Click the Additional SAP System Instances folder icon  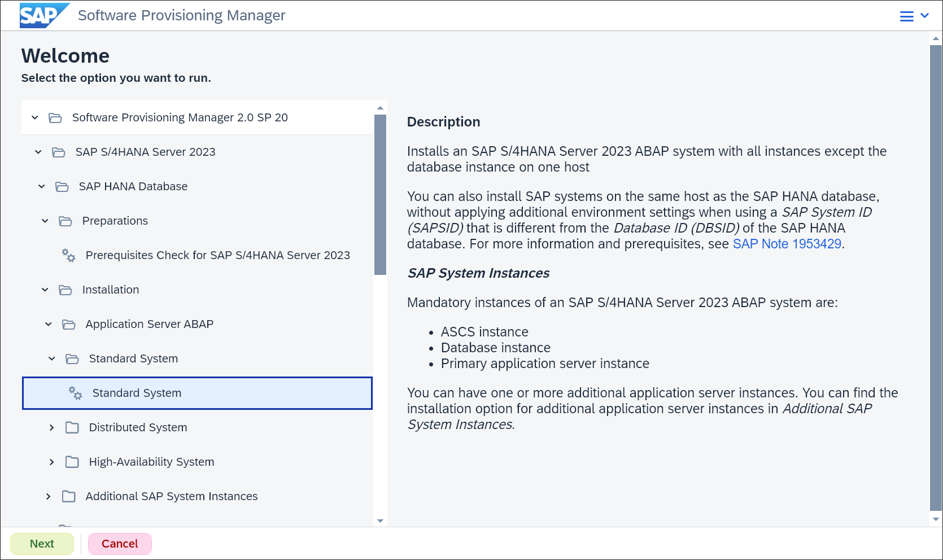click(69, 496)
